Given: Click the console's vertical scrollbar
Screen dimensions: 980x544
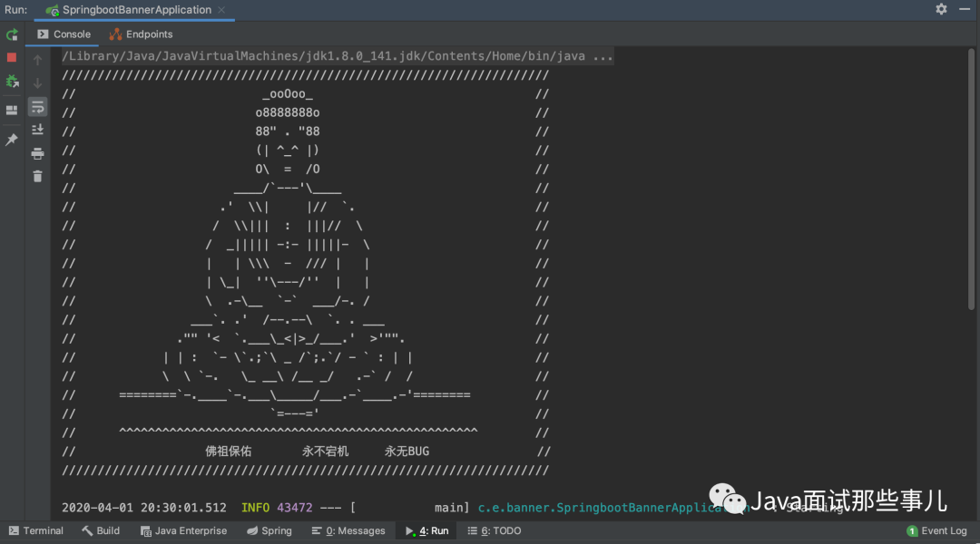Looking at the screenshot, I should click(971, 179).
